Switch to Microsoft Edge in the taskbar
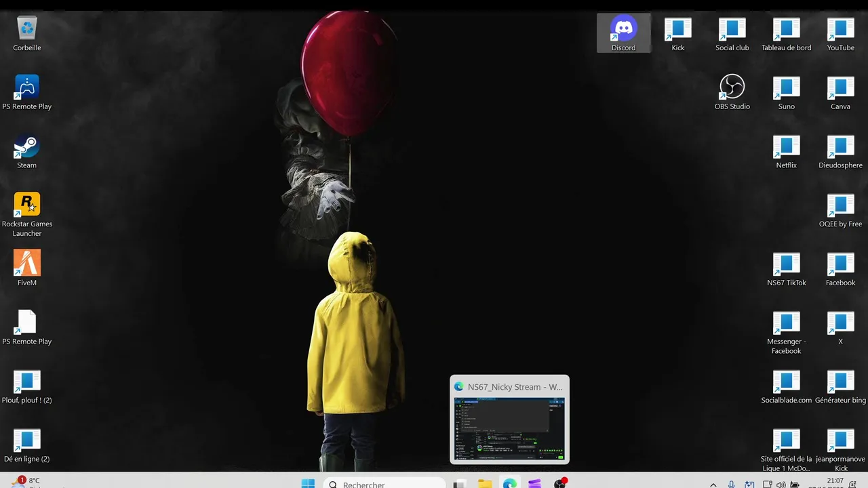 (x=509, y=484)
